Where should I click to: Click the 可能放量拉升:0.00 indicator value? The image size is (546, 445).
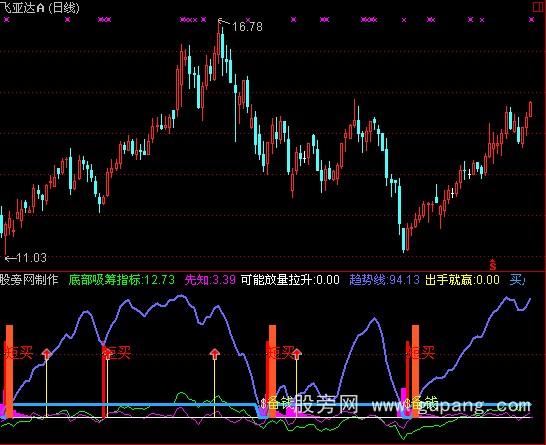tap(290, 280)
